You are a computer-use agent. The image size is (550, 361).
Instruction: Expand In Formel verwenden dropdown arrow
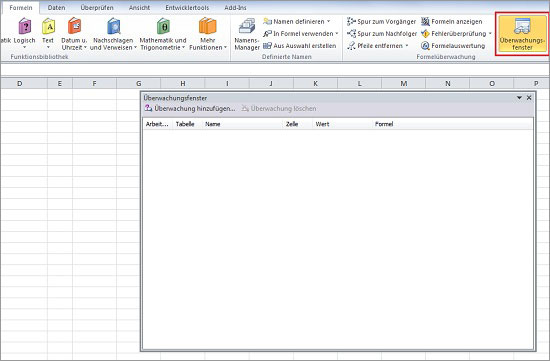(x=336, y=34)
